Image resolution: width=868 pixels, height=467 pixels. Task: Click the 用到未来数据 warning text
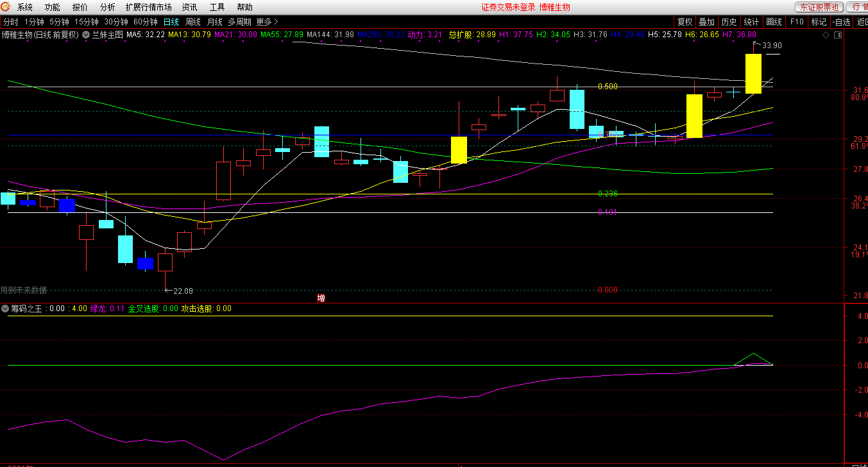[x=24, y=291]
